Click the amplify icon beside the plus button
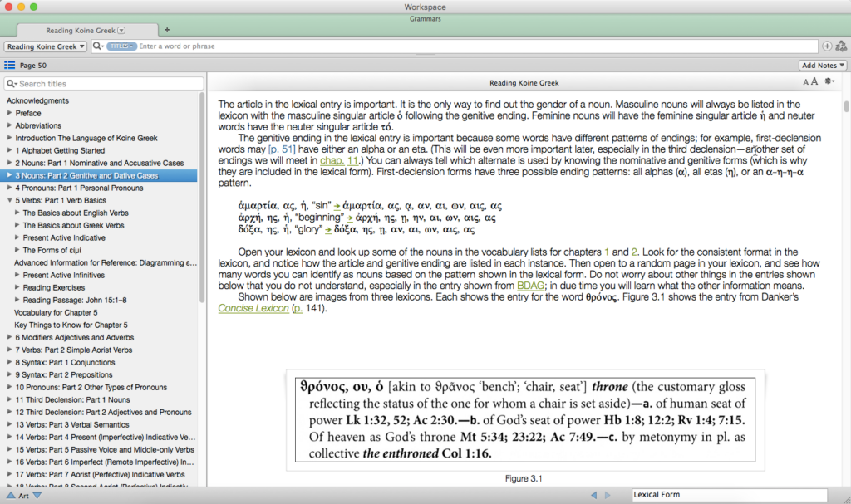Screen dimensions: 851x504 click(841, 46)
